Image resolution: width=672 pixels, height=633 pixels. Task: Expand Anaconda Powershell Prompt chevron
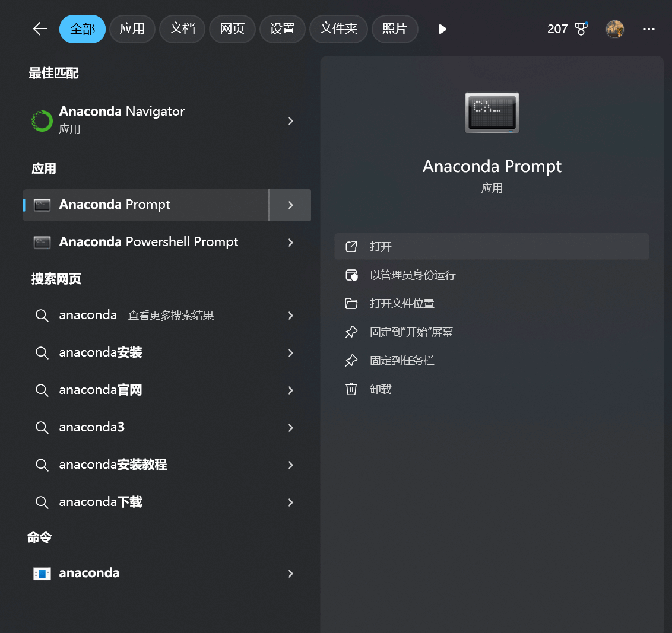290,243
